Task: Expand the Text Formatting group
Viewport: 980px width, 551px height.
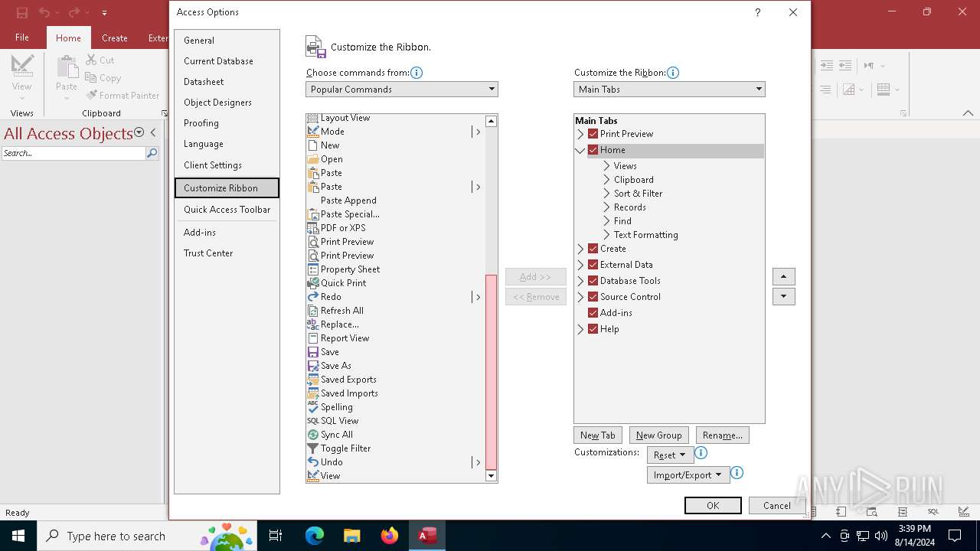Action: coord(606,235)
